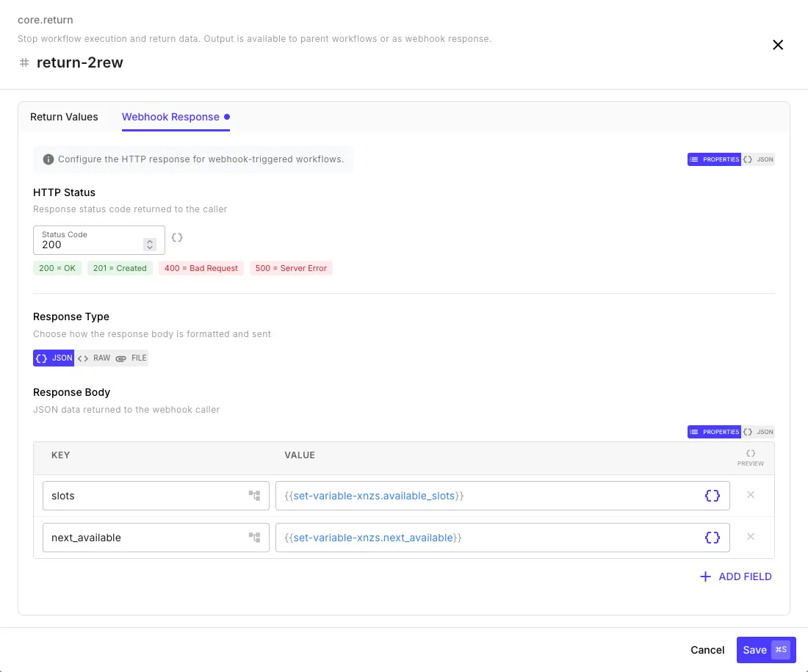Switch to the Return Values tab

[64, 117]
